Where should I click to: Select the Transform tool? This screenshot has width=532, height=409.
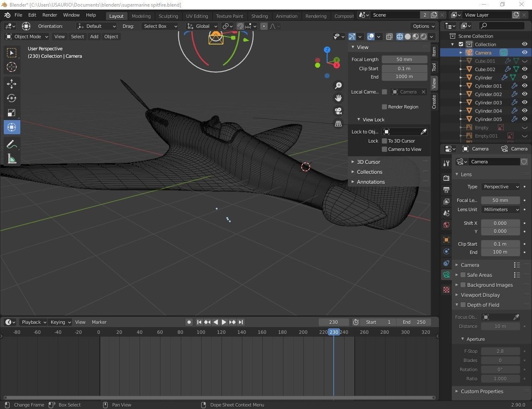(12, 127)
